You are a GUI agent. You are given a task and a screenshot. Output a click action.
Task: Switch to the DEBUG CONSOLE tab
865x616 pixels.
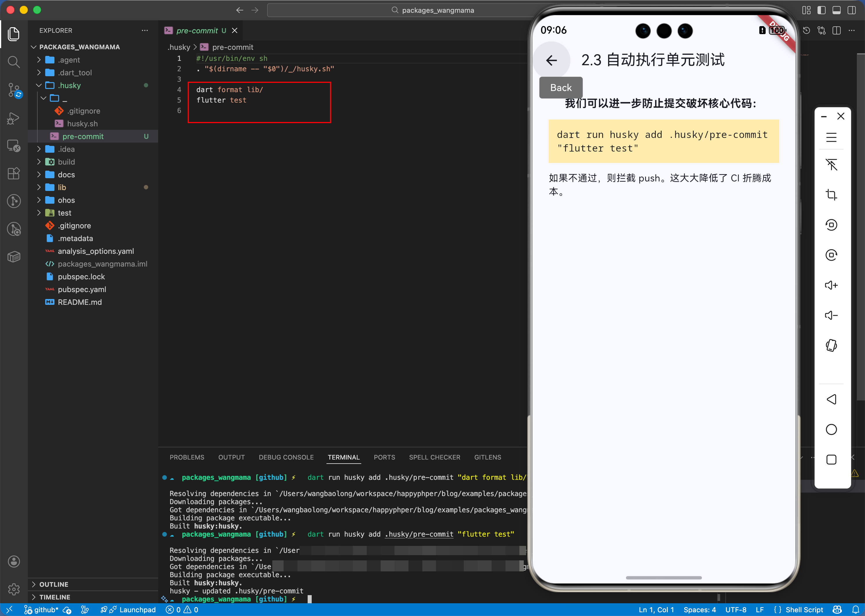click(x=286, y=457)
